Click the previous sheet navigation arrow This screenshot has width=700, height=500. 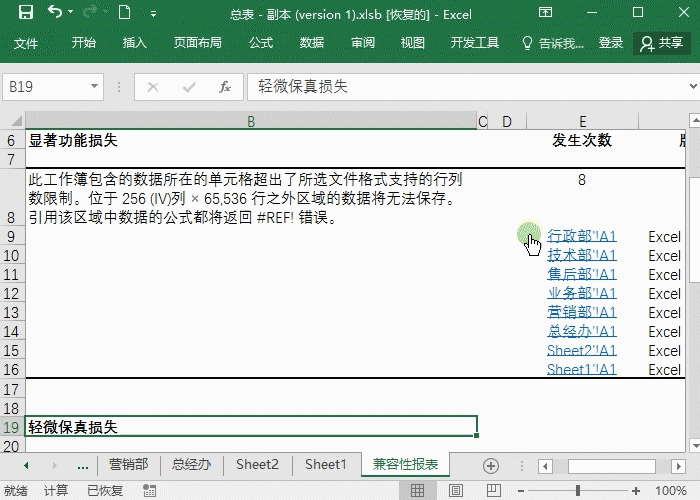click(26, 466)
